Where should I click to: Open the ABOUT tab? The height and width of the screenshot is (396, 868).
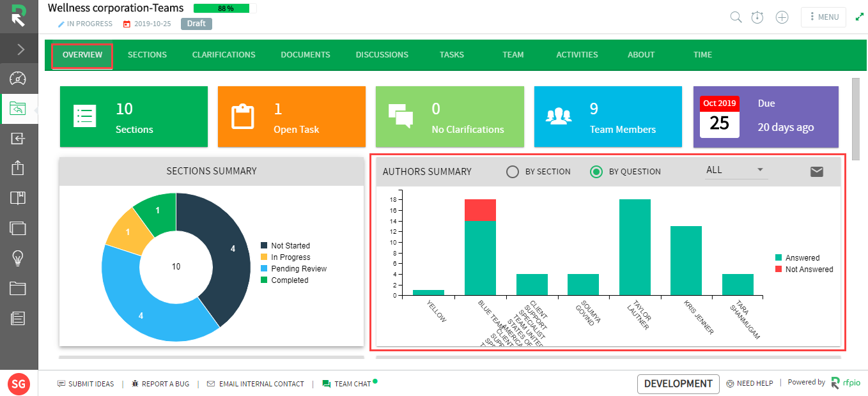tap(641, 55)
